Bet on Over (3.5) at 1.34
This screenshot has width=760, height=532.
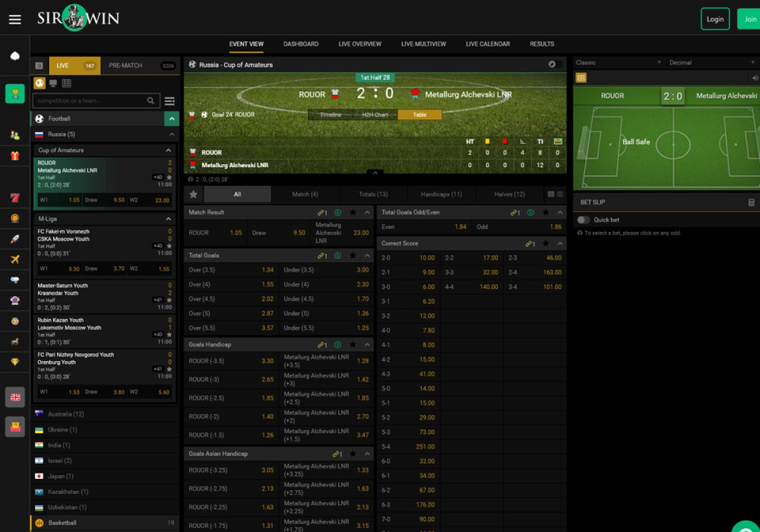[x=231, y=270]
